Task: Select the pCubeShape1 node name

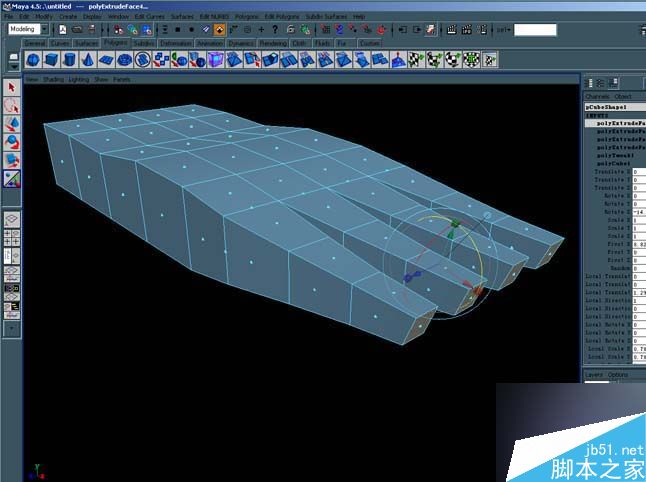Action: coord(606,107)
